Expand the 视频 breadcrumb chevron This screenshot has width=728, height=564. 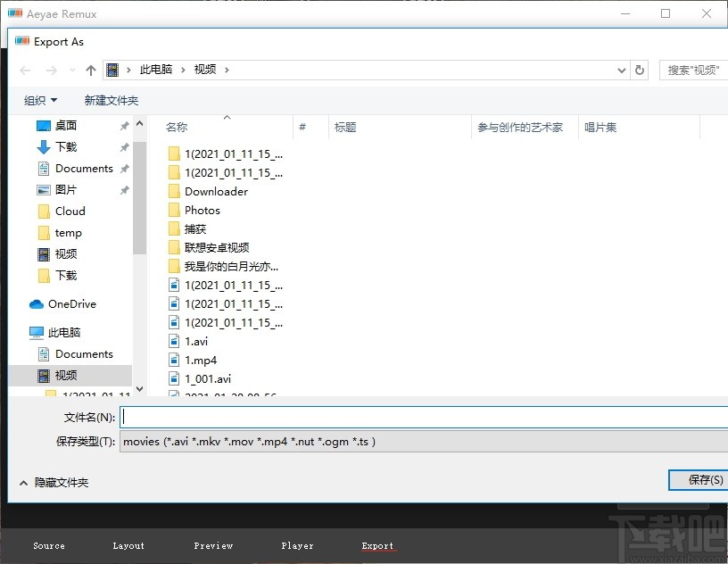point(225,70)
